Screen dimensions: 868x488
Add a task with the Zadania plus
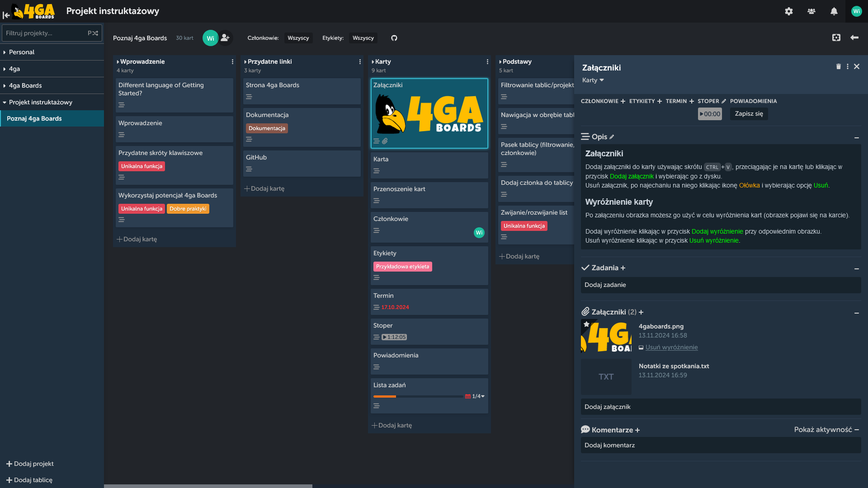[x=623, y=268]
